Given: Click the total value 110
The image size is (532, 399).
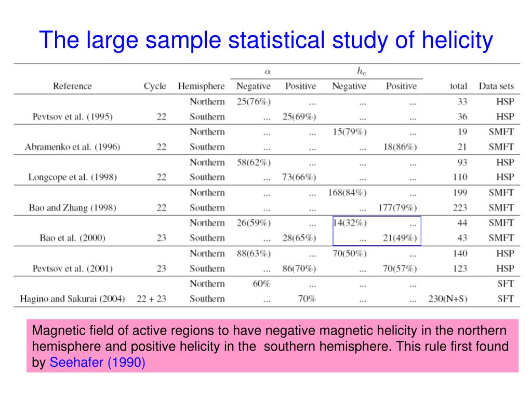Looking at the screenshot, I should point(460,177).
